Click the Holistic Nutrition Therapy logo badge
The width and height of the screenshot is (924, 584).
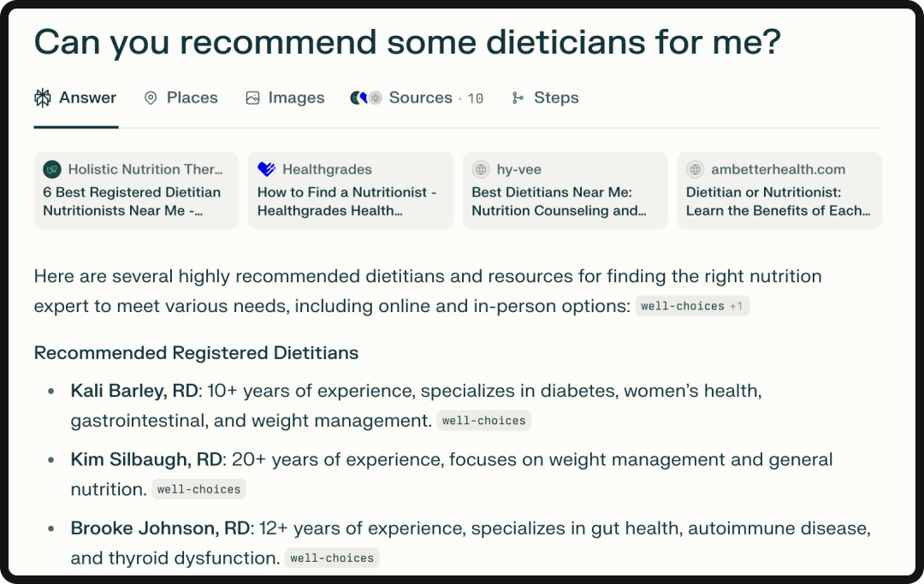52,168
